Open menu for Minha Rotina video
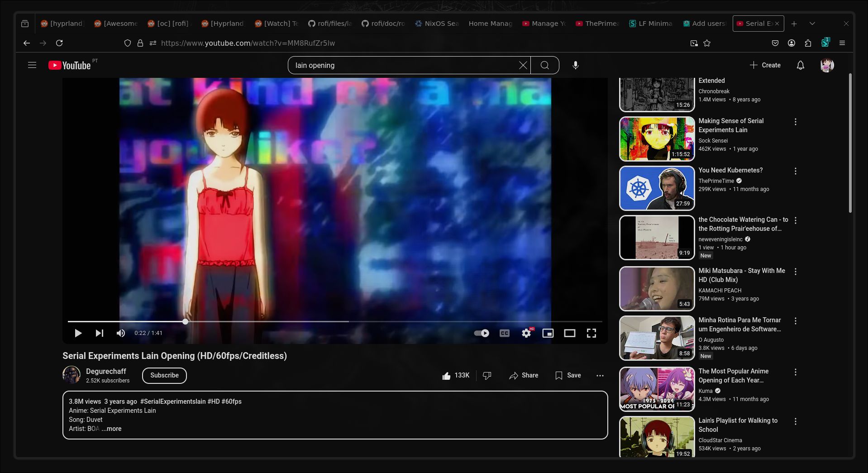 pos(795,321)
